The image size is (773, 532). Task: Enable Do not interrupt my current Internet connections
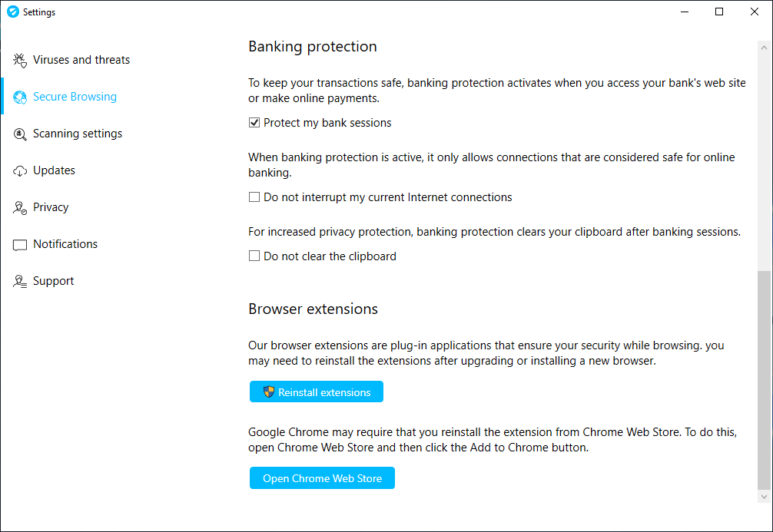point(254,197)
